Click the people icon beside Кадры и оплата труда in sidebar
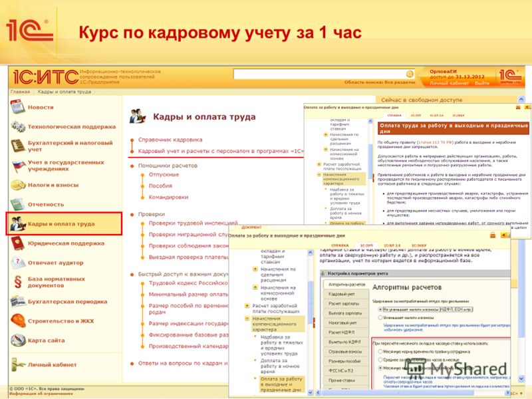 click(18, 223)
